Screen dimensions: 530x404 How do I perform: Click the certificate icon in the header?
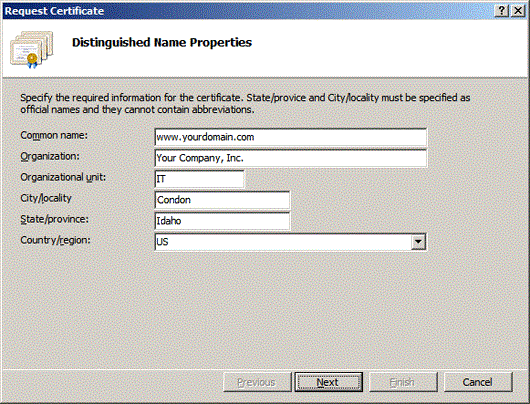tap(31, 49)
